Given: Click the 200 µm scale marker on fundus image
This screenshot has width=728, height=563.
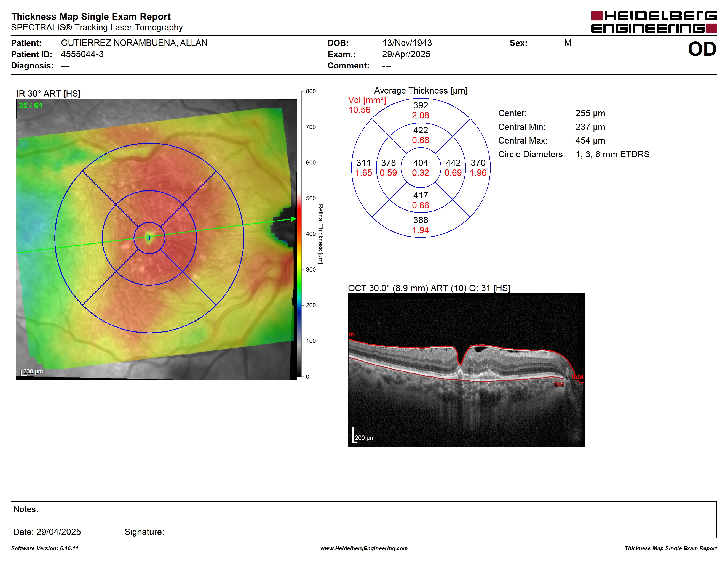Looking at the screenshot, I should tap(32, 372).
